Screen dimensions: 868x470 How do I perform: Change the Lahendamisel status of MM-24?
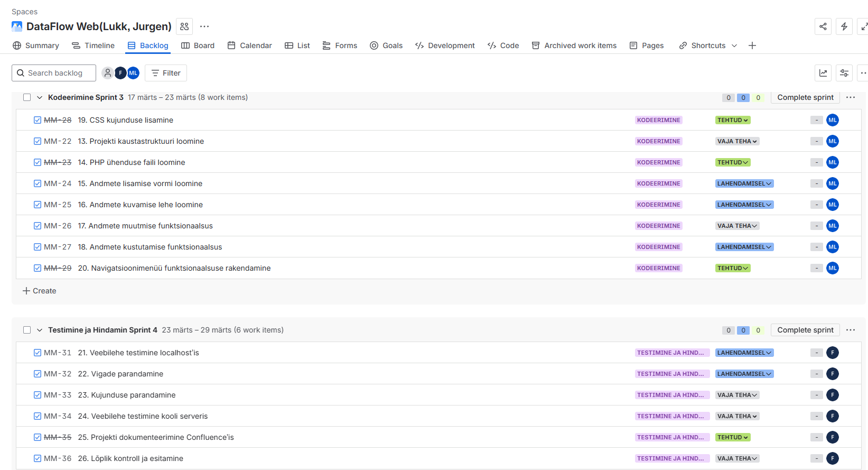(x=744, y=183)
